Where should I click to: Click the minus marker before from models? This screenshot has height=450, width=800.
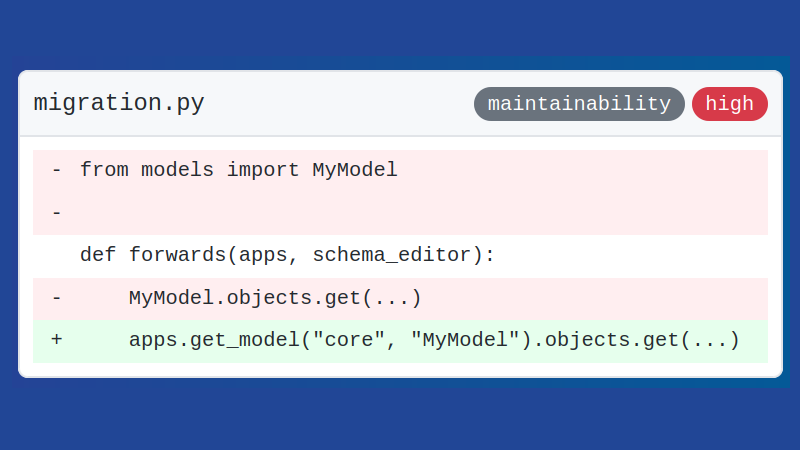tap(57, 170)
